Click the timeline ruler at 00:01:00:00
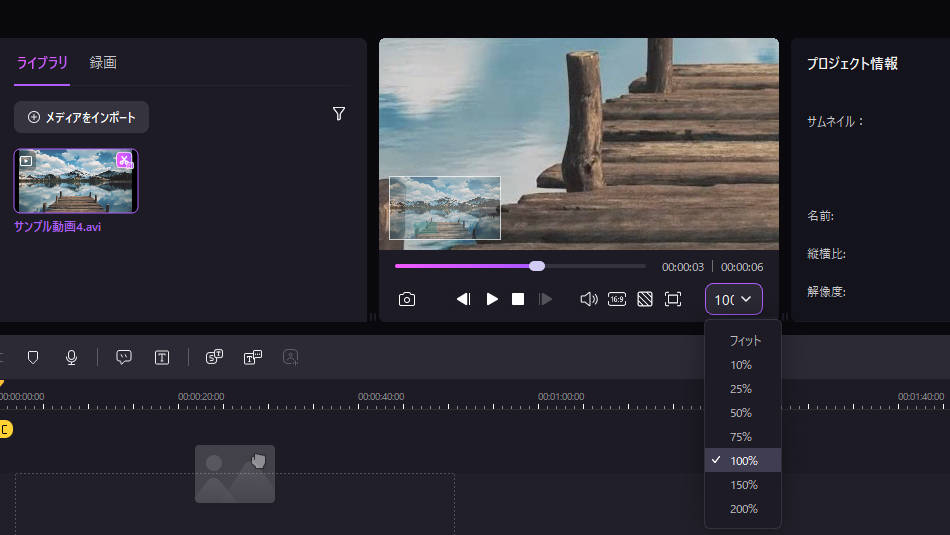The image size is (950, 535). click(x=560, y=397)
